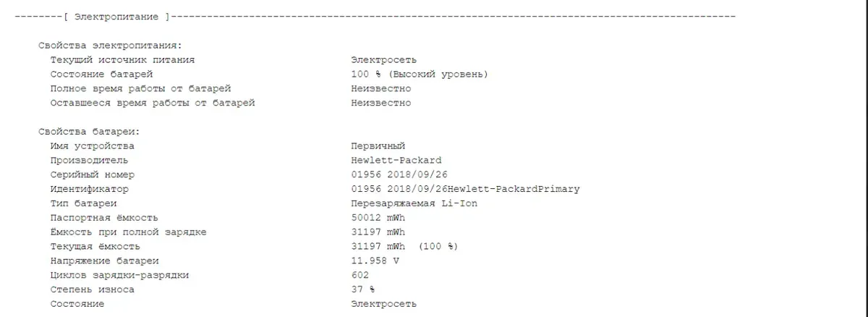Click the "31197 mWh (100 %)" current capacity value

click(x=405, y=247)
